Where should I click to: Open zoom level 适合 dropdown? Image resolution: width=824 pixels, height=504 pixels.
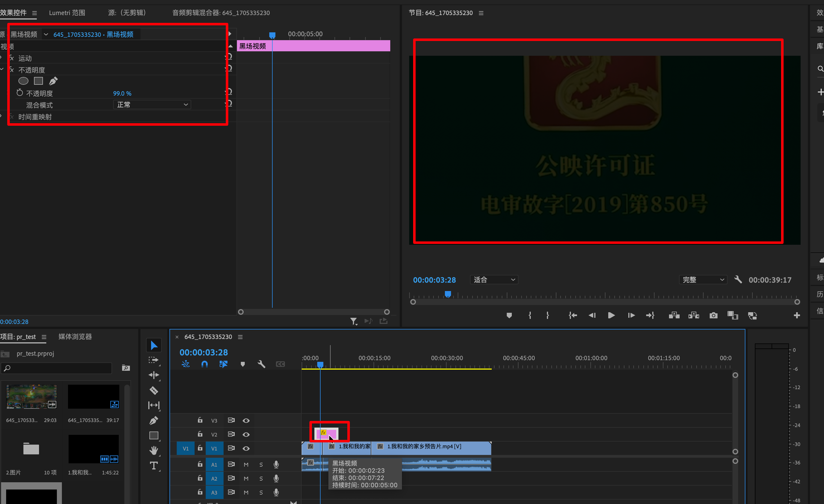click(x=494, y=280)
